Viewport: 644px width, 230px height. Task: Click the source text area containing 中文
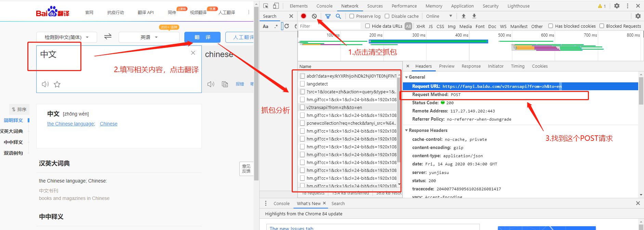pos(119,69)
